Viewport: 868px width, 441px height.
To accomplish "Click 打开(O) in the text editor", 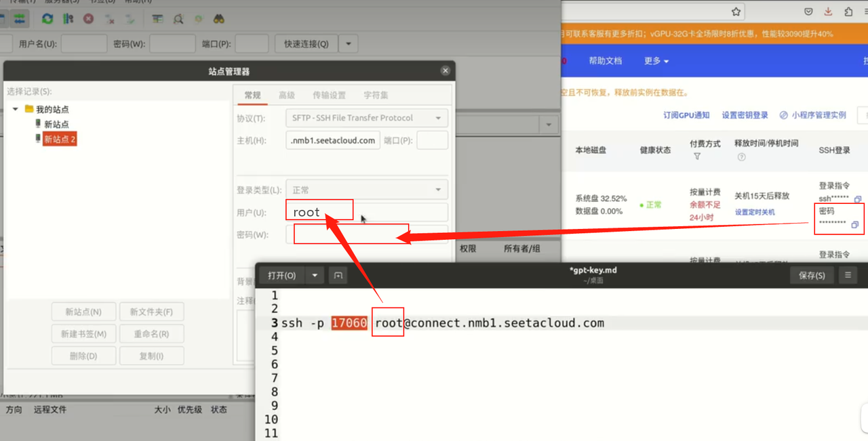I will [281, 275].
